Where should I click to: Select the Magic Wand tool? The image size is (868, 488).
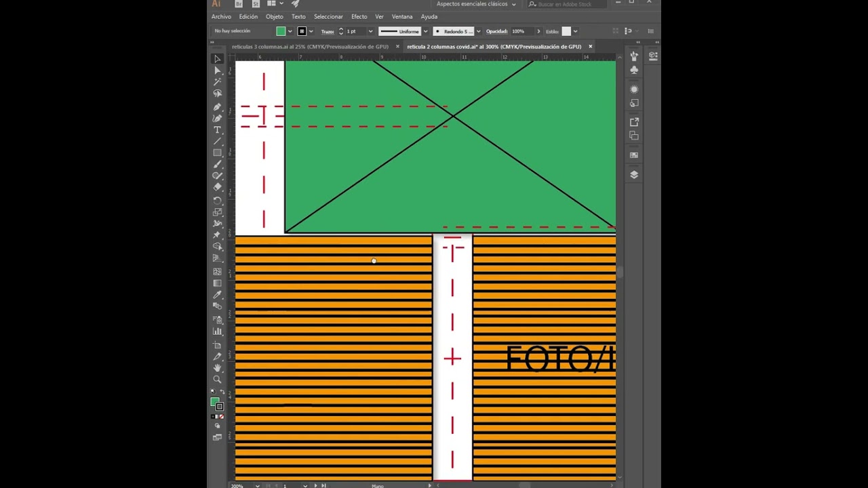click(217, 82)
